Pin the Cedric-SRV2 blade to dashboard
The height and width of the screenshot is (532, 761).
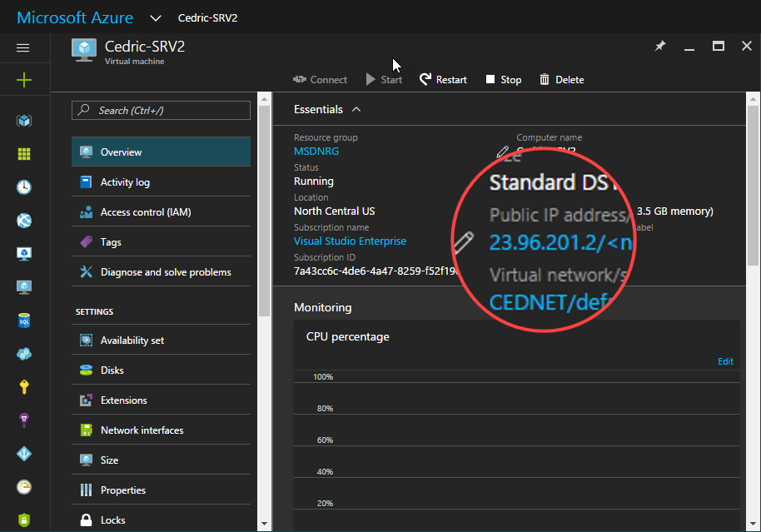(x=660, y=46)
